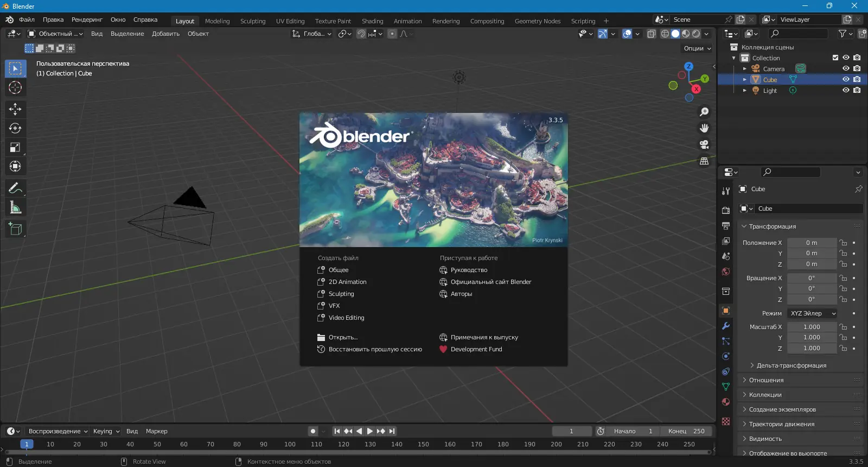Select the Measure tool
The width and height of the screenshot is (868, 467).
pyautogui.click(x=15, y=207)
